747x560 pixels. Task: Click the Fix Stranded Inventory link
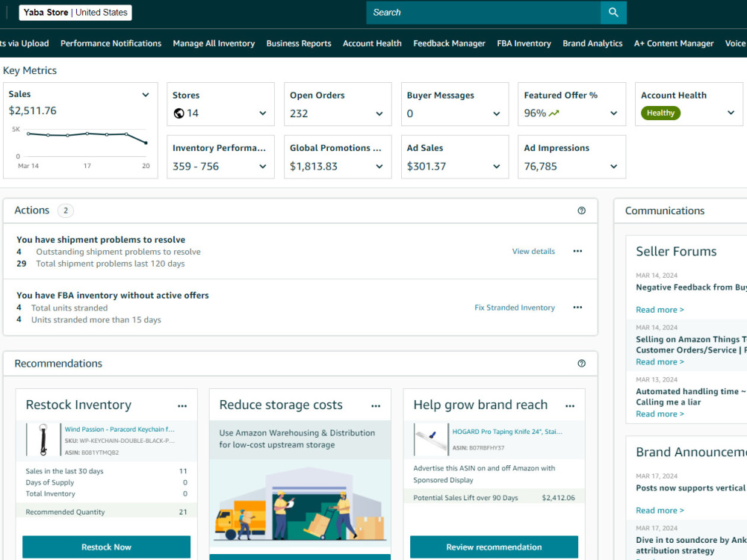515,308
